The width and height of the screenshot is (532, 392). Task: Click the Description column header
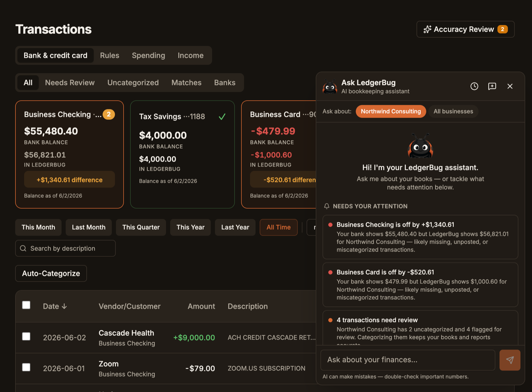tap(248, 306)
